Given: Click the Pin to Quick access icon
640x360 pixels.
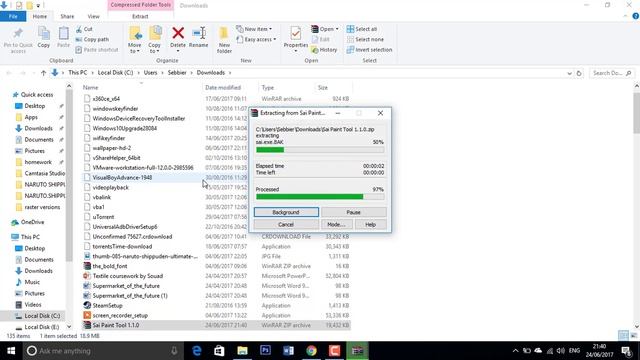Looking at the screenshot, I should (x=18, y=33).
